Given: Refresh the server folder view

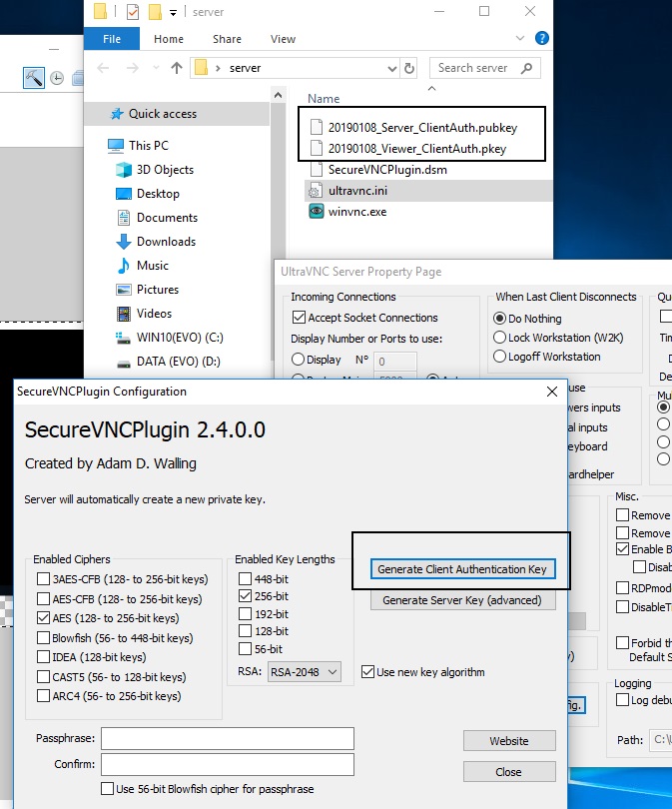Looking at the screenshot, I should point(409,68).
